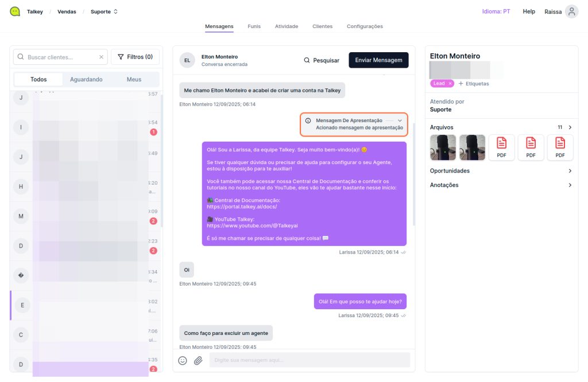Open the first PDF file attachment
The width and height of the screenshot is (588, 382).
click(x=501, y=147)
